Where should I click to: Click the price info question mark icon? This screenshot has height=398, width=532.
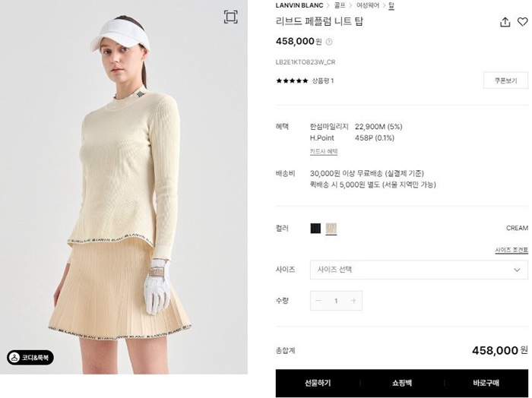pos(329,42)
